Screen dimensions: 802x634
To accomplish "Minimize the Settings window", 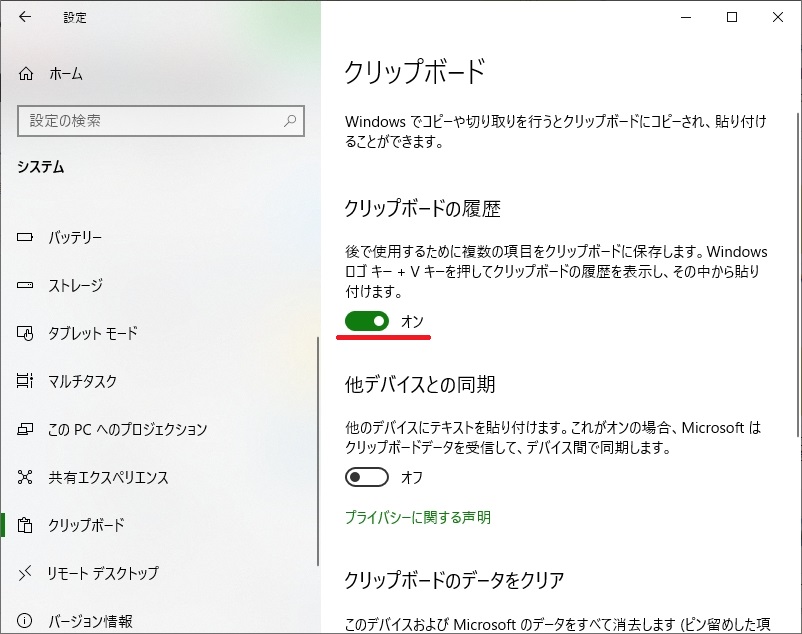I will coord(686,17).
